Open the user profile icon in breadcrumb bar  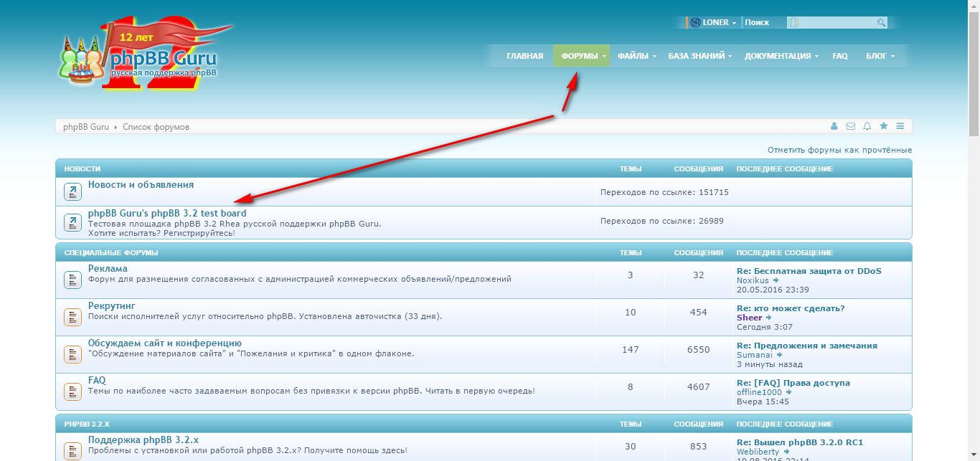834,126
